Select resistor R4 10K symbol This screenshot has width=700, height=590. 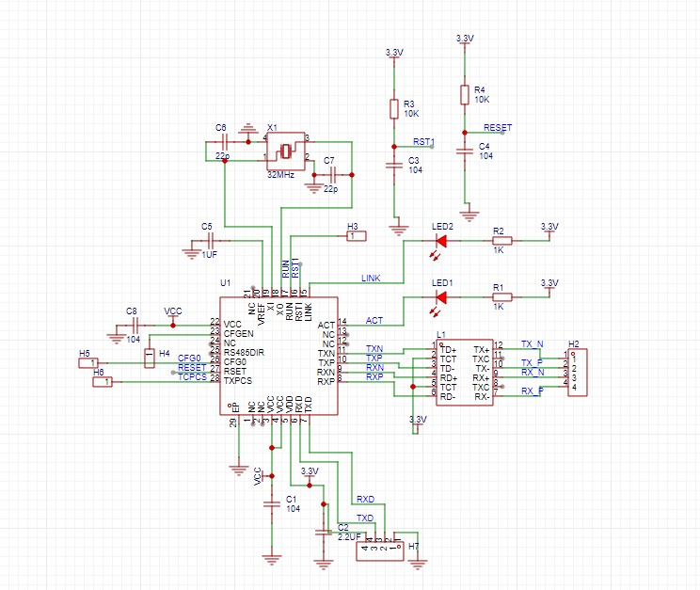click(x=464, y=94)
